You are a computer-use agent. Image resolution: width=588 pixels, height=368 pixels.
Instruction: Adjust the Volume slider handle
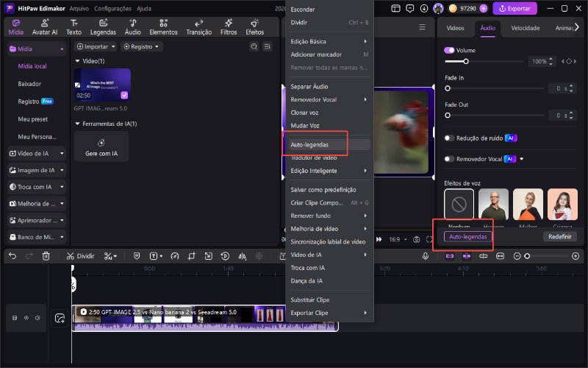pos(466,61)
